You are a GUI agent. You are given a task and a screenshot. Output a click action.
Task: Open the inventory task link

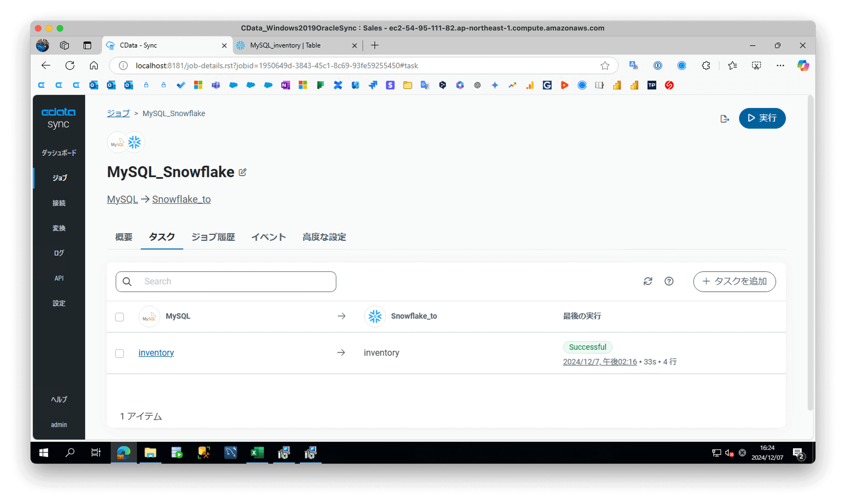pos(156,353)
